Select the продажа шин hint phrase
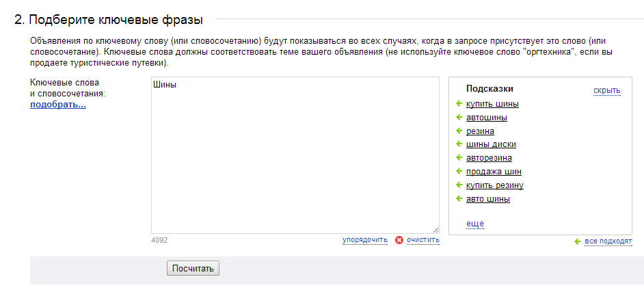 [x=494, y=172]
